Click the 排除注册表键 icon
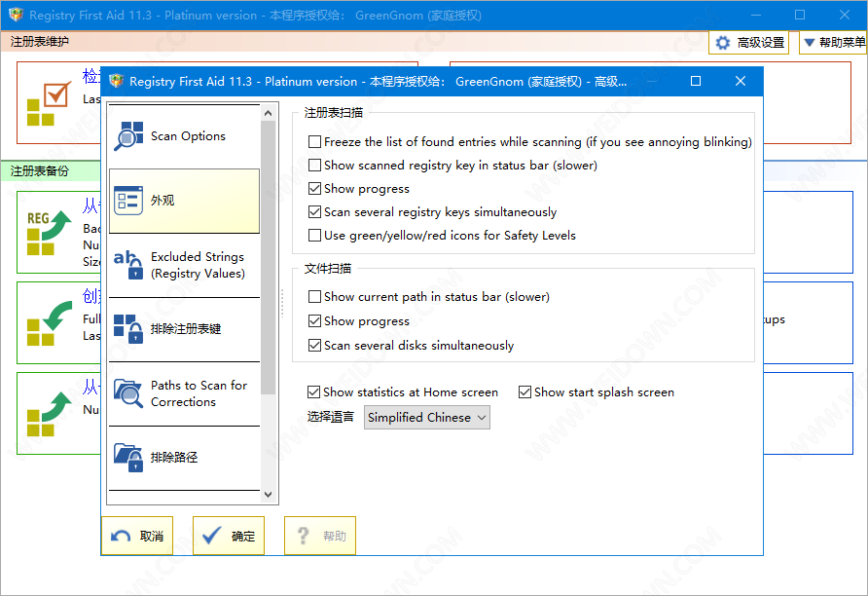This screenshot has height=596, width=868. pyautogui.click(x=128, y=329)
